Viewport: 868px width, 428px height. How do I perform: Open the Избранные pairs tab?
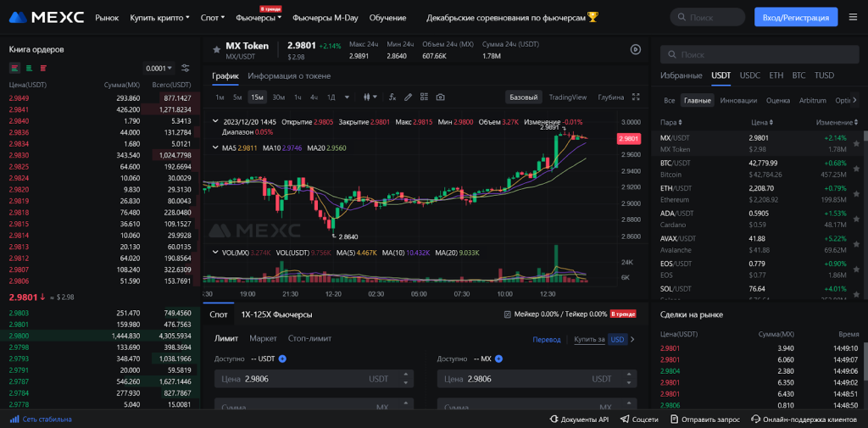(681, 75)
